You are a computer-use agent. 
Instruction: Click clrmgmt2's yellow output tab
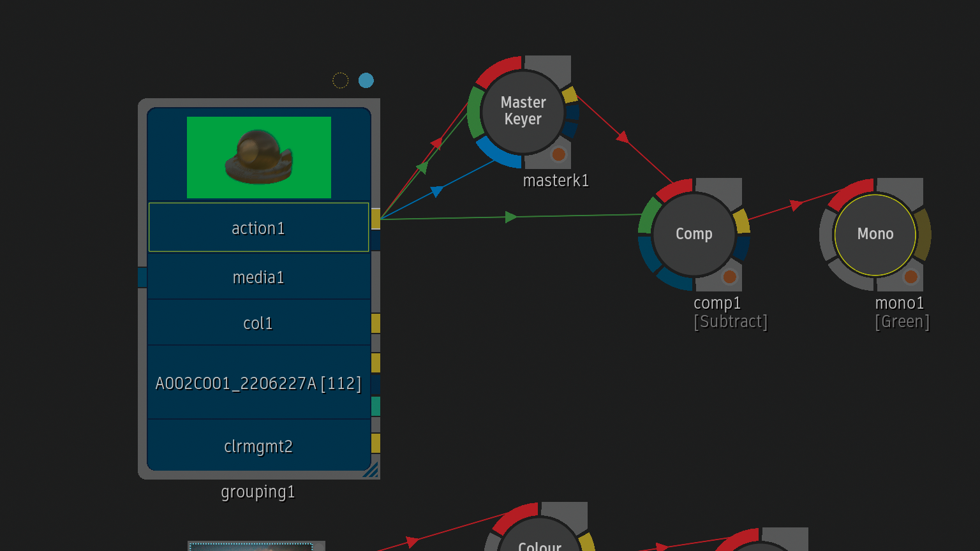click(376, 443)
